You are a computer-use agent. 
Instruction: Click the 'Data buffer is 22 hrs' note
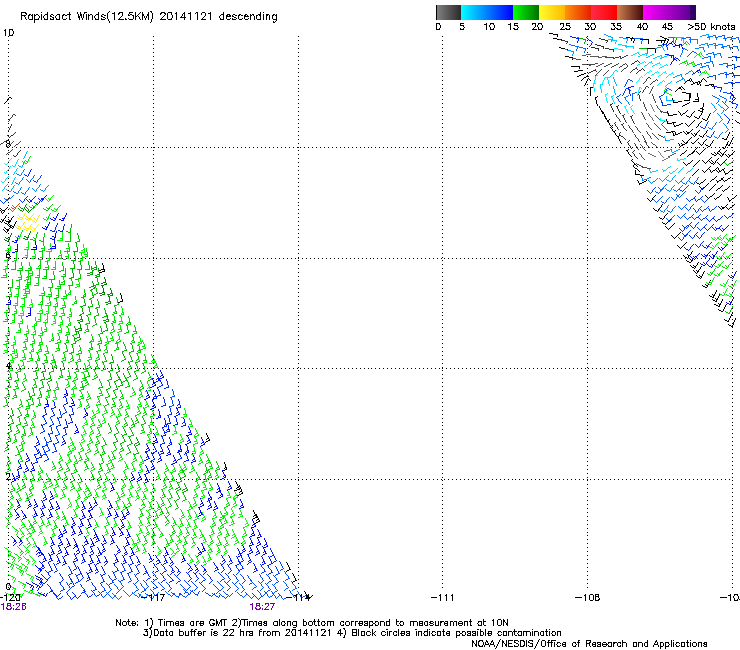[x=352, y=633]
